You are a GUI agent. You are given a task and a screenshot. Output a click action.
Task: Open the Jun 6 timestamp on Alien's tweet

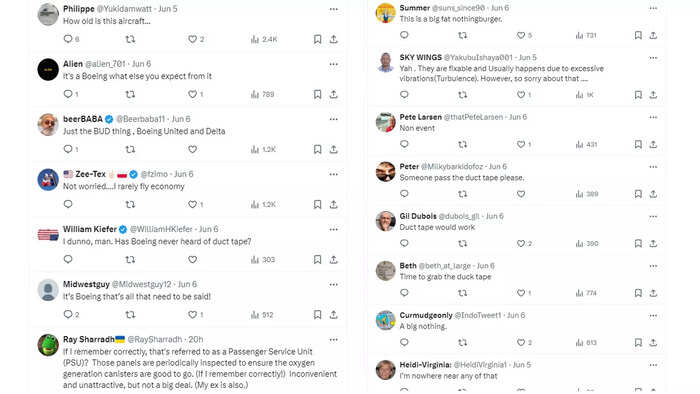coord(142,64)
